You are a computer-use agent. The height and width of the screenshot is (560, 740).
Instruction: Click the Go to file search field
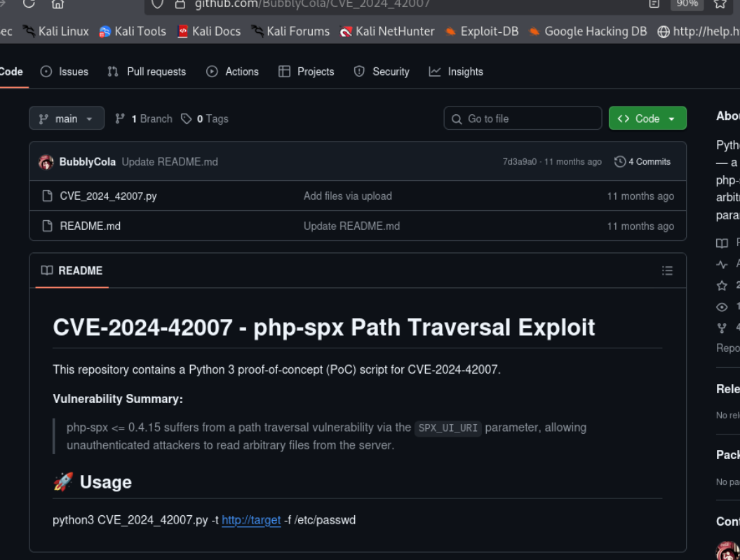tap(523, 118)
